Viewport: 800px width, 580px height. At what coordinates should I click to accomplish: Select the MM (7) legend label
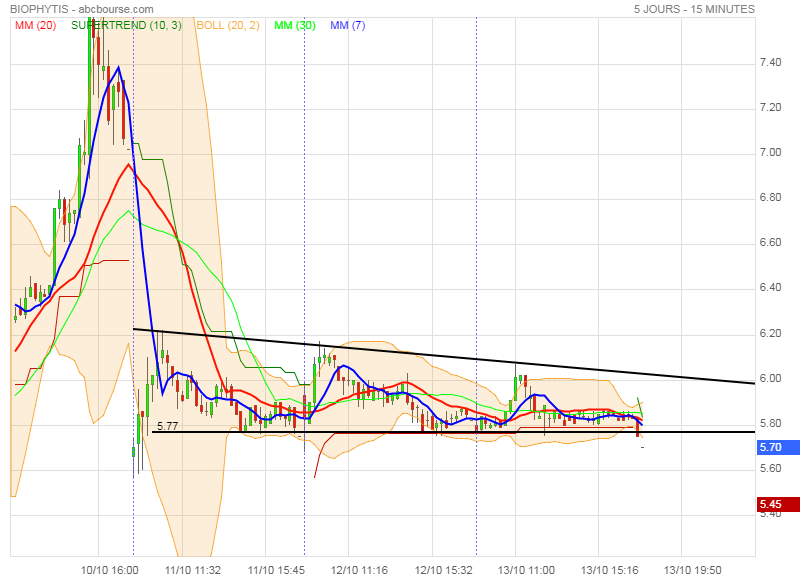[347, 25]
